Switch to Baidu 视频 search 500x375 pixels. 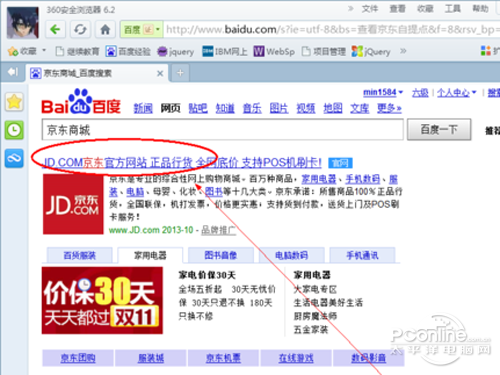pyautogui.click(x=306, y=108)
